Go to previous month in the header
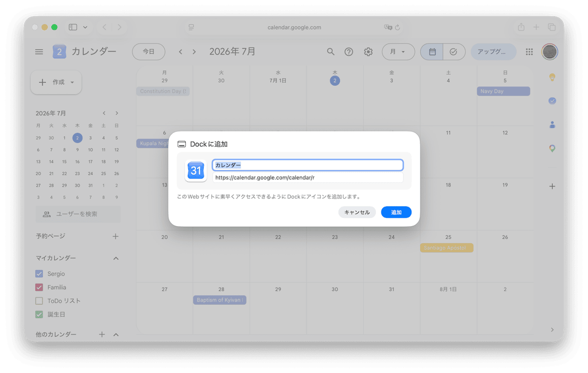Screen dimensions: 588x373 (180, 52)
